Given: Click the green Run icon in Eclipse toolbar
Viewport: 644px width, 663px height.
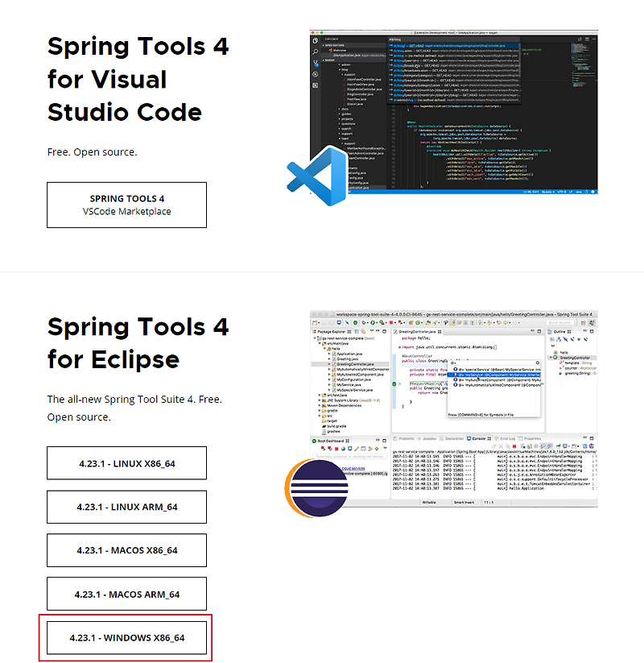Looking at the screenshot, I should coord(373,322).
